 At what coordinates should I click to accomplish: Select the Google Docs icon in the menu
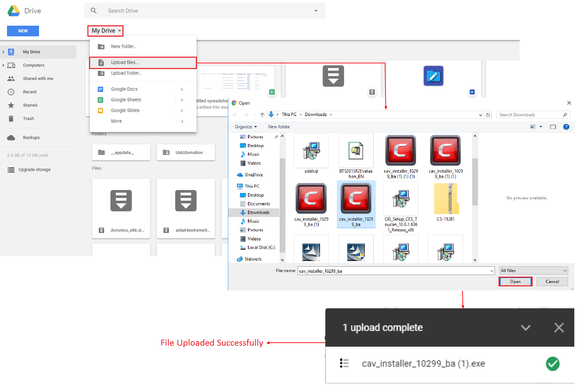[x=100, y=89]
